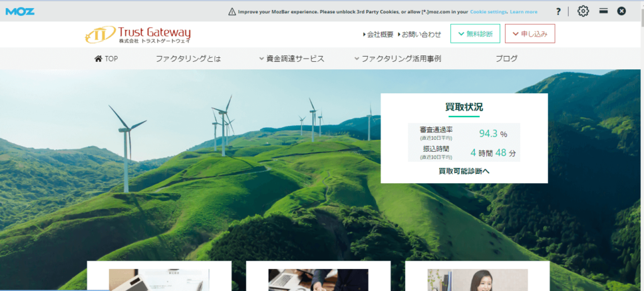
Task: Click the Trust Gateway logo
Action: click(x=138, y=34)
